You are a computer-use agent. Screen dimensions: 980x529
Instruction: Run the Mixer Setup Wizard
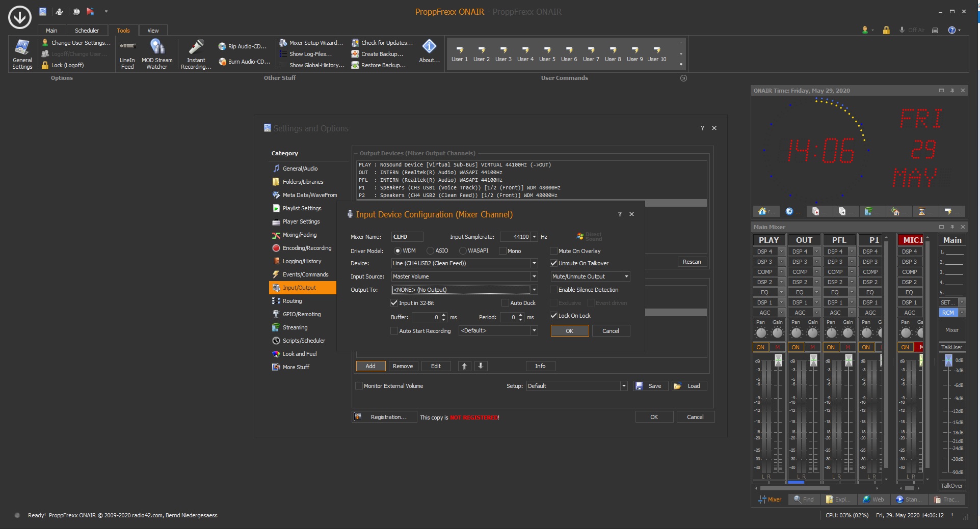point(311,43)
